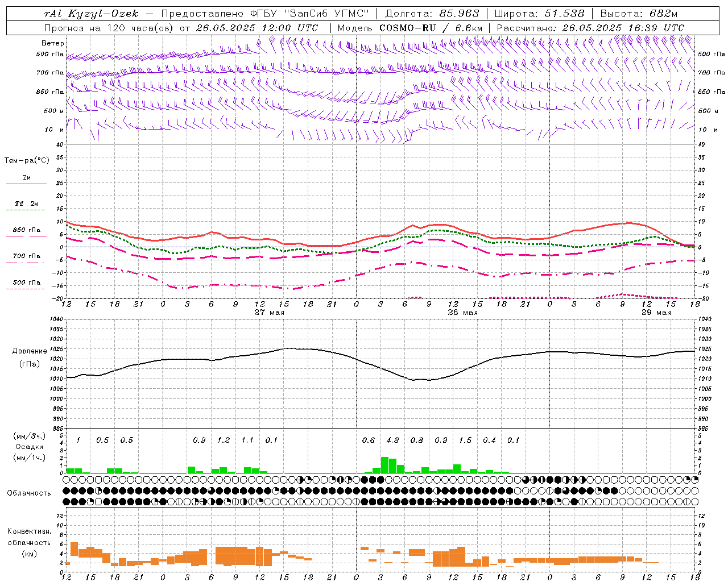Click the '1.2' precipitation value

click(x=224, y=440)
